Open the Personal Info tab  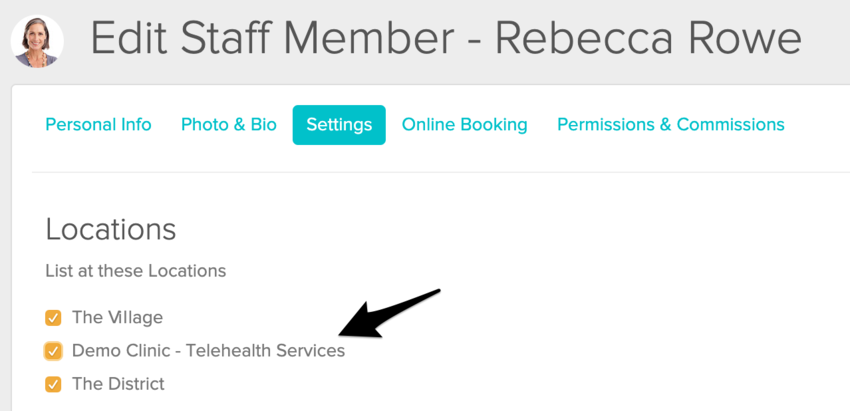pyautogui.click(x=98, y=125)
